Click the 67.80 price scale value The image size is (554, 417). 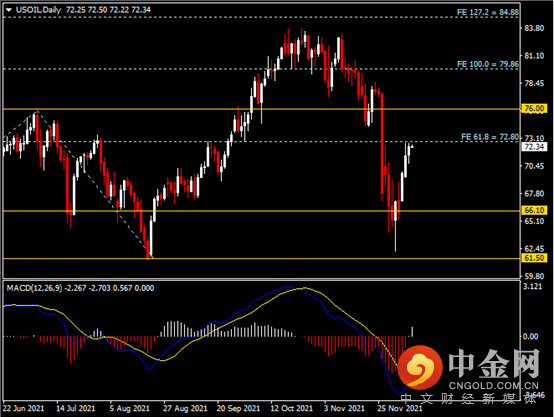(534, 194)
